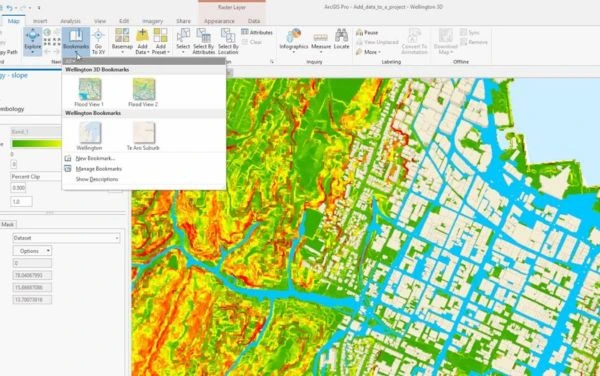Go to the Te Aro Suburb bookmark
Viewport: 600px width, 376px height.
(x=143, y=136)
